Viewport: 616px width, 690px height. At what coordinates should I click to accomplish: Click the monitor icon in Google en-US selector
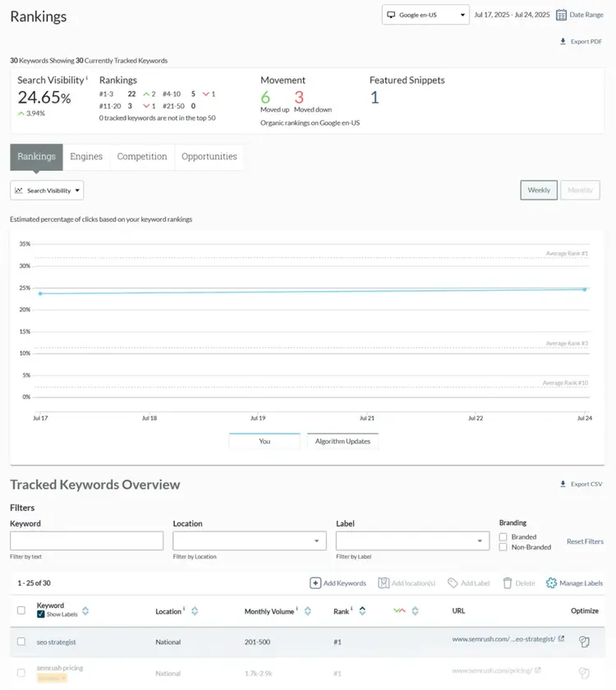391,15
